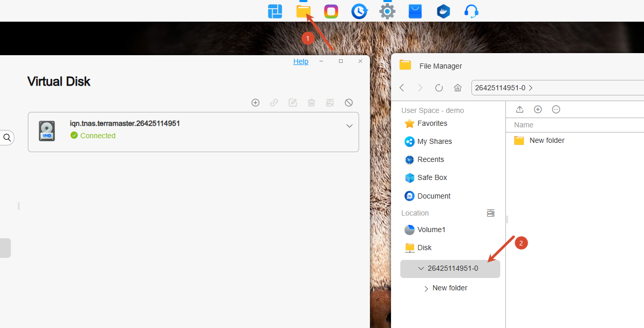Viewport: 644px width, 328px height.
Task: Open the more options ellipsis in File Manager
Action: (x=556, y=109)
